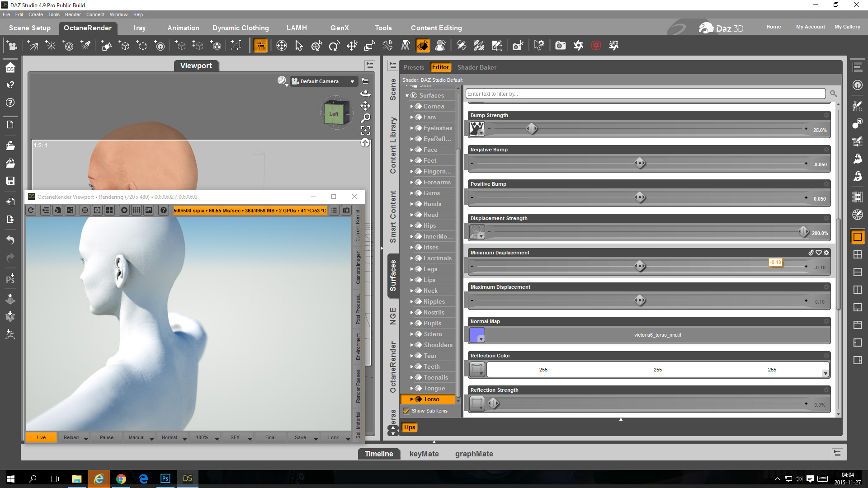
Task: Expand the Torso surface tree item
Action: [x=411, y=399]
